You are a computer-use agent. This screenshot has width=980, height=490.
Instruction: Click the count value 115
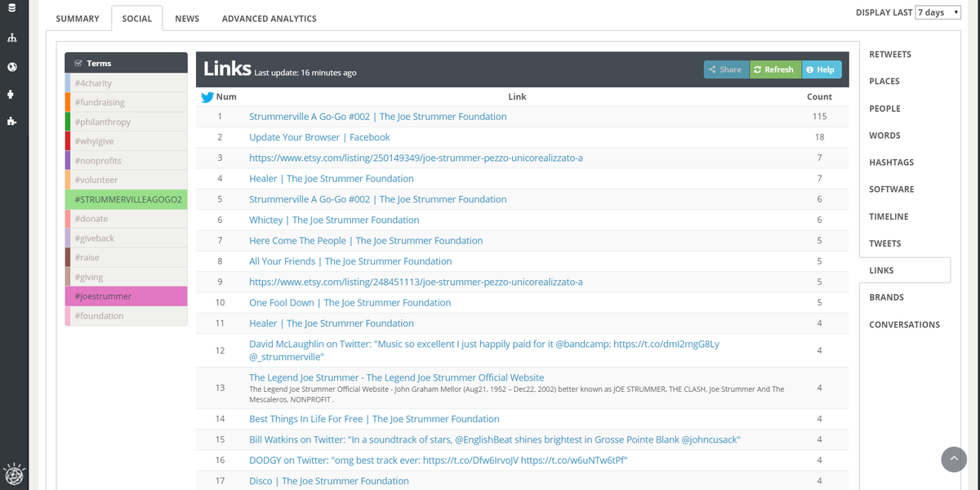[819, 117]
